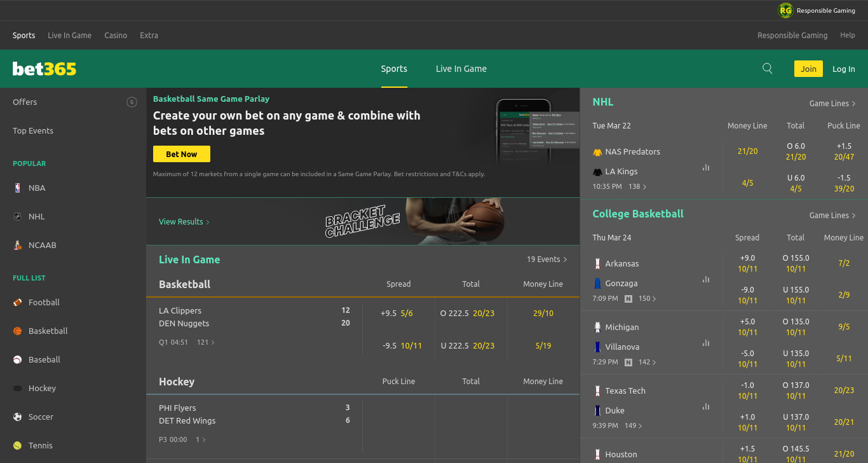Select DEN Nuggets money line 5/19
Viewport: 868px width, 463px height.
click(x=543, y=345)
